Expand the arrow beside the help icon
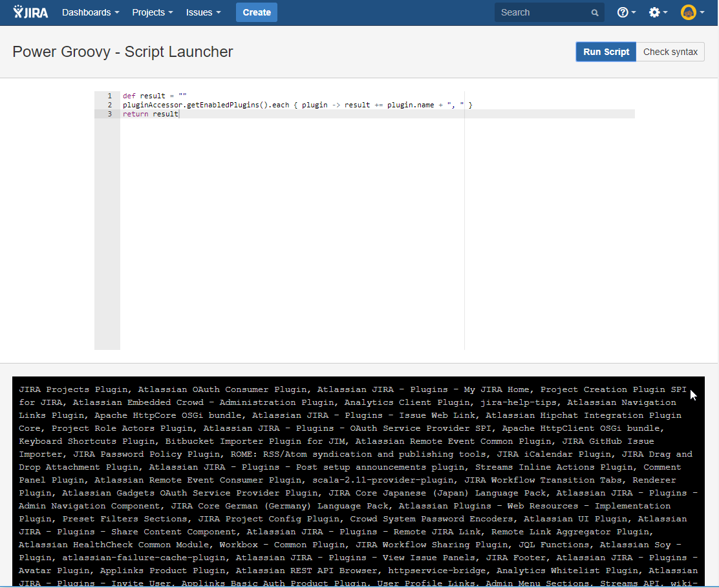 (634, 13)
